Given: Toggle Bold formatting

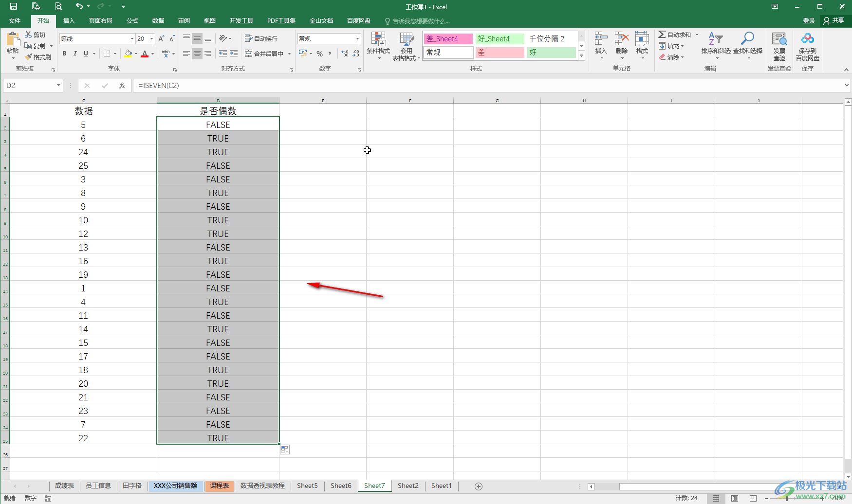Looking at the screenshot, I should tap(64, 54).
